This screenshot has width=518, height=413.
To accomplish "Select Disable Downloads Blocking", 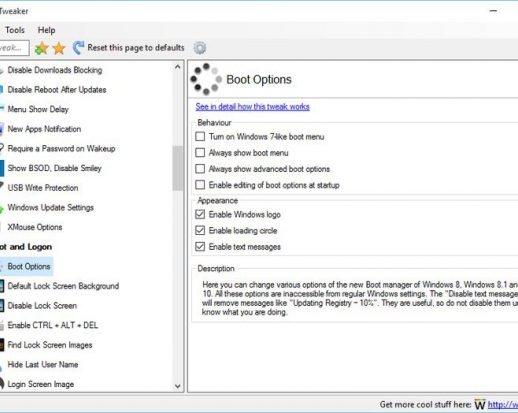I will click(x=55, y=70).
